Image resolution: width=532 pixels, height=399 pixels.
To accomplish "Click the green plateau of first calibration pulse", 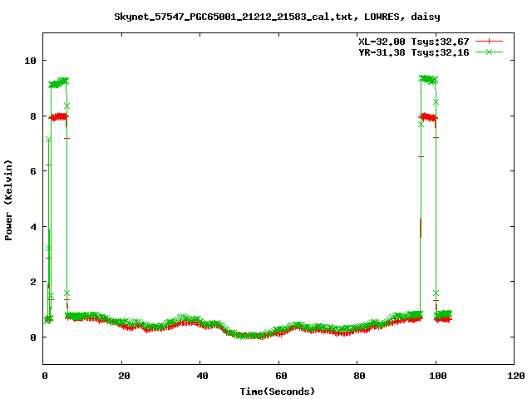I will tap(59, 82).
